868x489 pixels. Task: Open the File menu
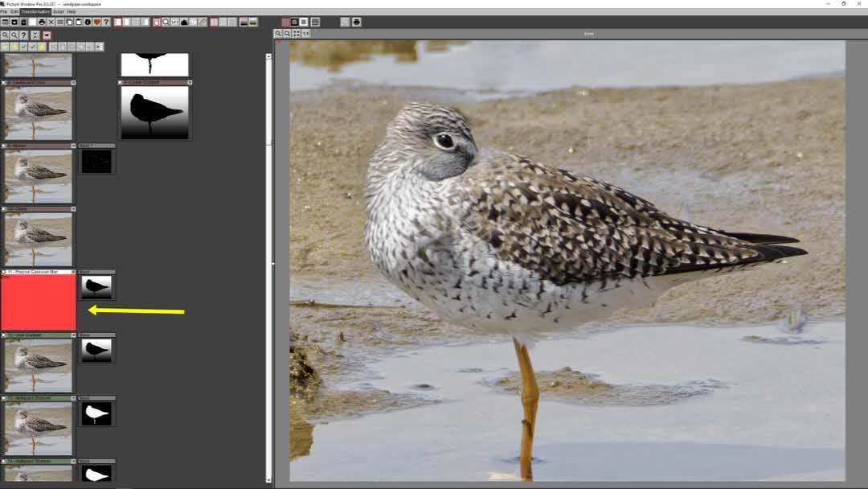pyautogui.click(x=4, y=12)
